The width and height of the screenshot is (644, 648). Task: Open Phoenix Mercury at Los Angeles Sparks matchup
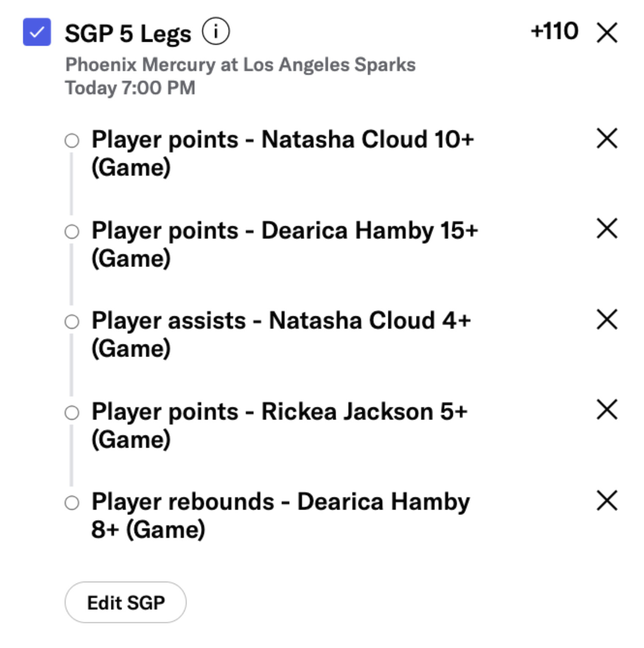click(x=240, y=65)
